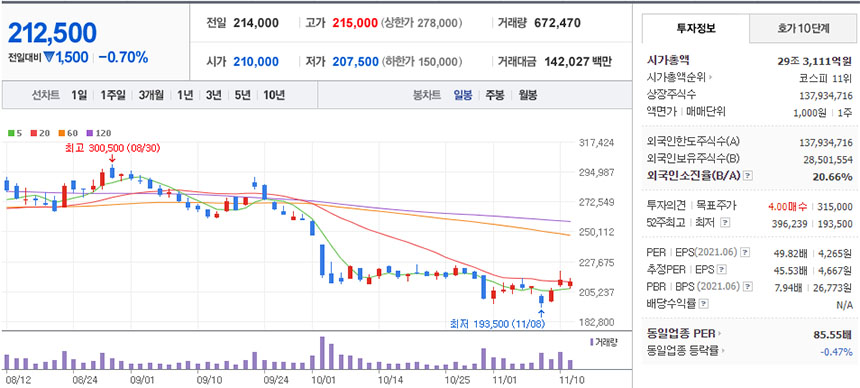Click the 액면가 value 1,000원

[x=810, y=112]
